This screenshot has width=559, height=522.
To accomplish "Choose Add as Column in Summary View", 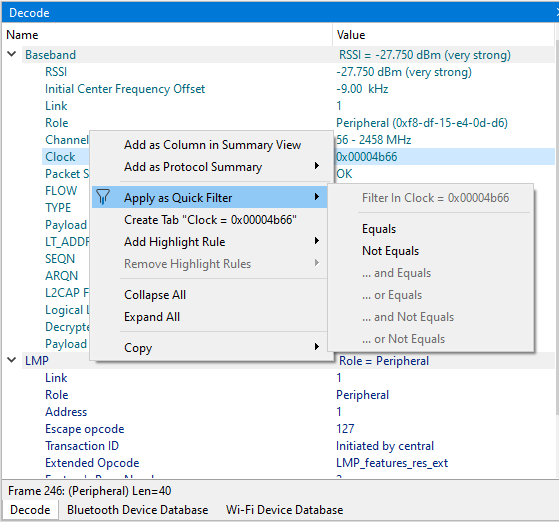I will tap(212, 145).
